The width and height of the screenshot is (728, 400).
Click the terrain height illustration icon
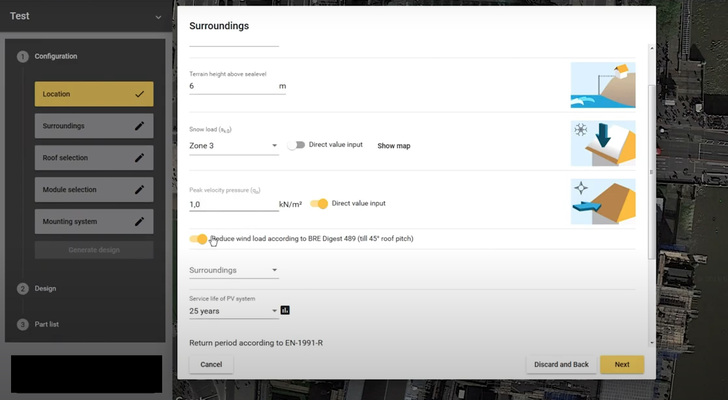[x=604, y=85]
